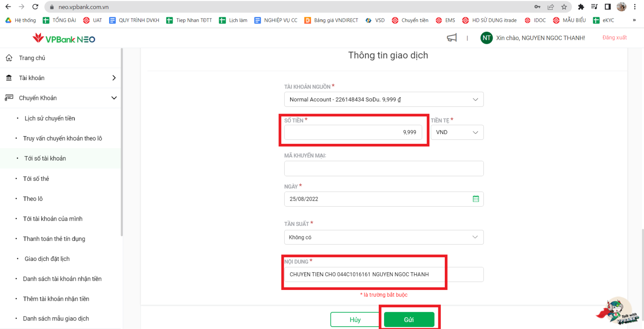Viewport: 644px width, 329px height.
Task: Open browser extensions puzzle icon
Action: 581,7
